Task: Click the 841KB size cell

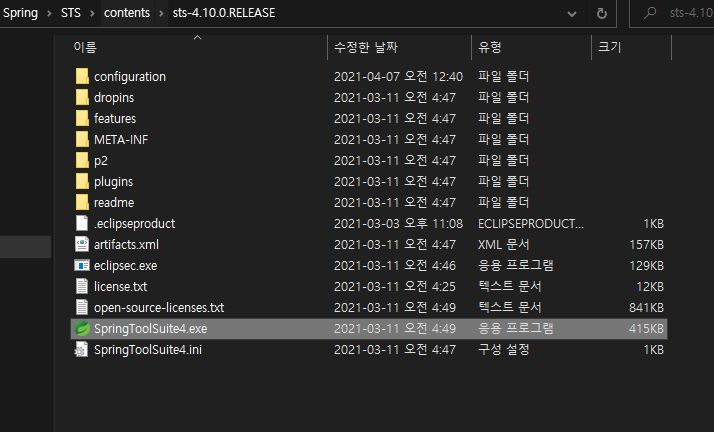Action: pos(646,308)
